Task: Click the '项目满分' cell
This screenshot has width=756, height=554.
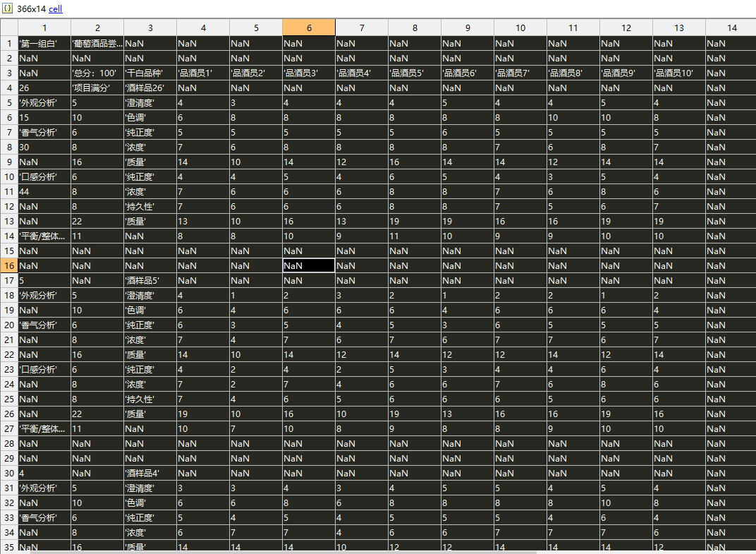Action: tap(97, 88)
